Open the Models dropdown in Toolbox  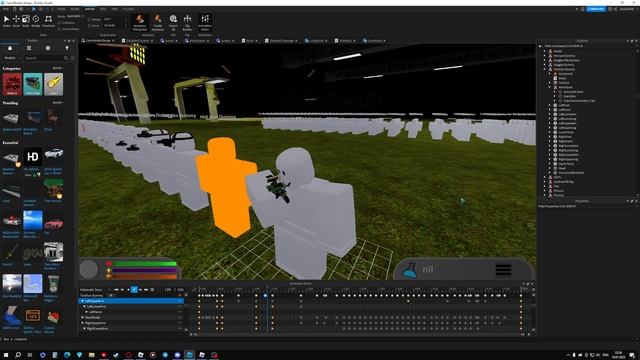(12, 58)
